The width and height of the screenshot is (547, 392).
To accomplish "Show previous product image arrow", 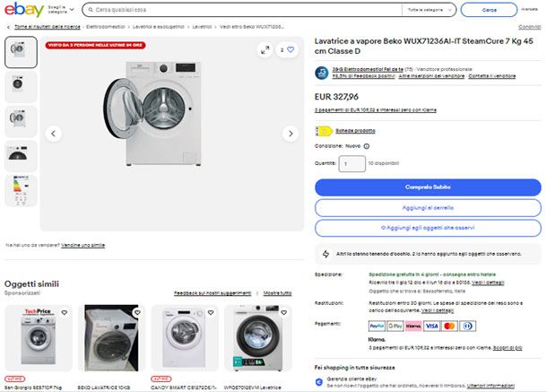I will [x=54, y=134].
